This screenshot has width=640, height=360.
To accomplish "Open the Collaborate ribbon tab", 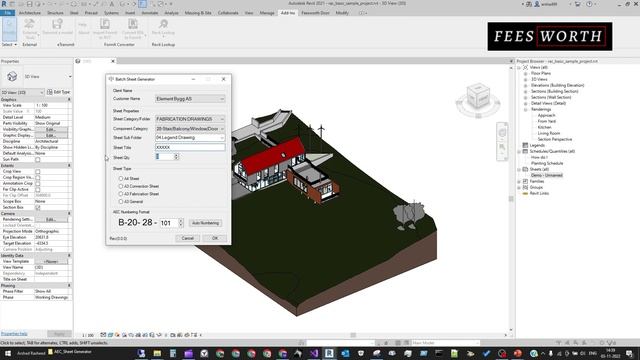I will coord(228,13).
